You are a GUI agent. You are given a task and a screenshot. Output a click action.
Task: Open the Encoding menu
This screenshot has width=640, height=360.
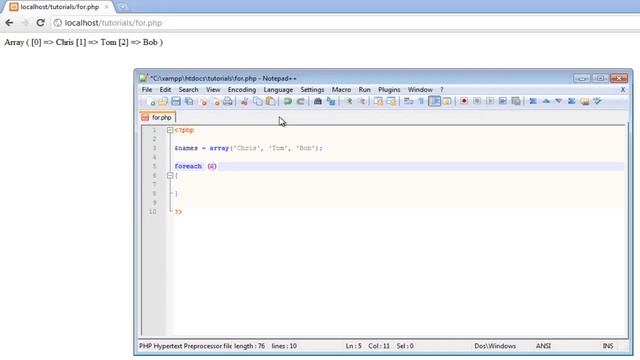coord(242,89)
